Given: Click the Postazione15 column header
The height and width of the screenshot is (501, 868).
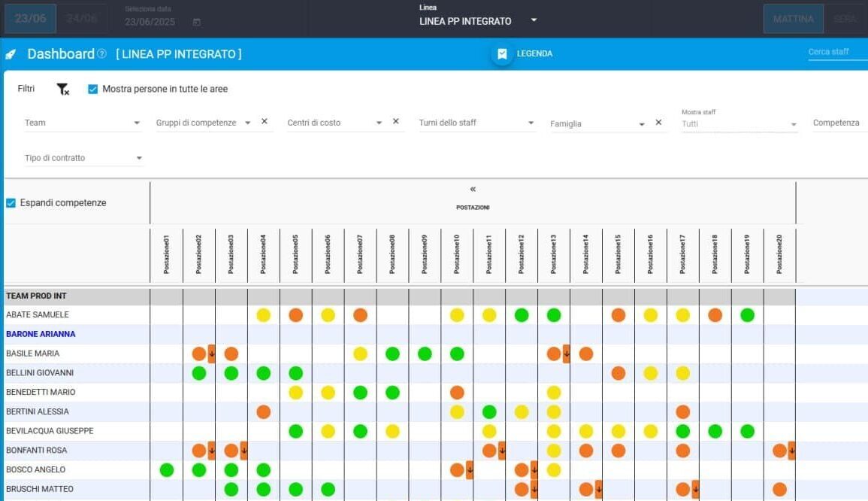Looking at the screenshot, I should [618, 254].
